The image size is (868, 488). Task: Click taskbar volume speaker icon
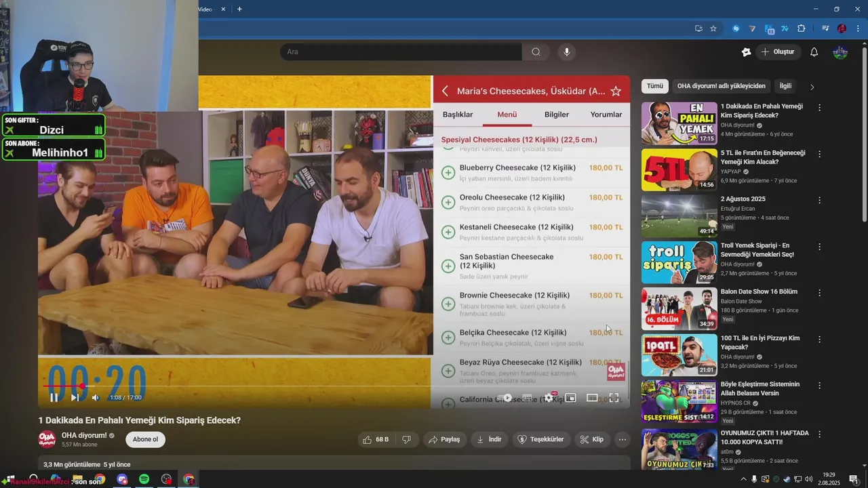point(808,479)
